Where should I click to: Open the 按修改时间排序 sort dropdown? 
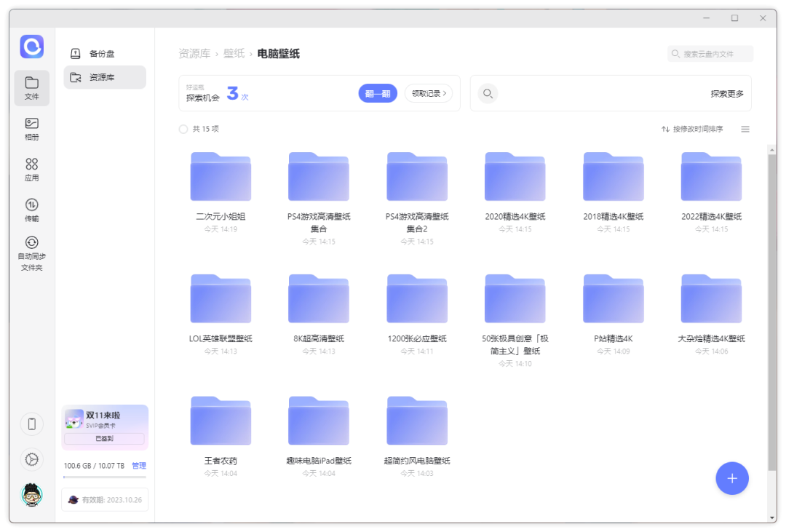point(692,129)
